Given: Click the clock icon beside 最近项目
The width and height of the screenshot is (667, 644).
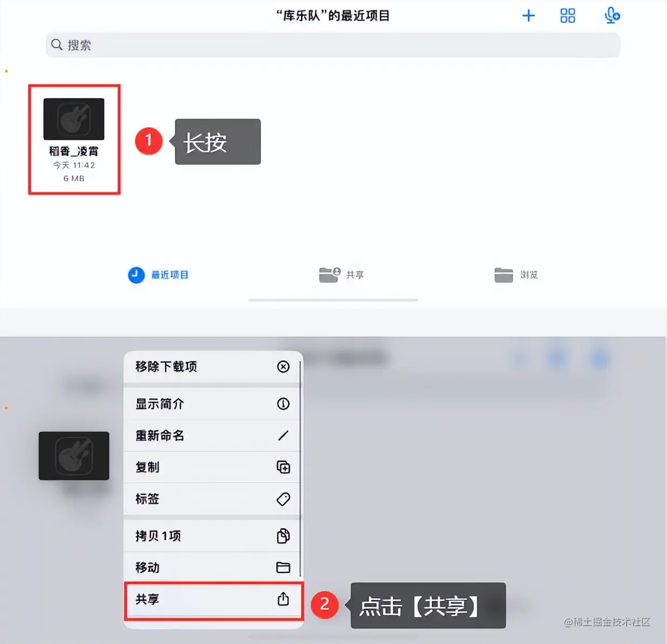Looking at the screenshot, I should tap(136, 275).
